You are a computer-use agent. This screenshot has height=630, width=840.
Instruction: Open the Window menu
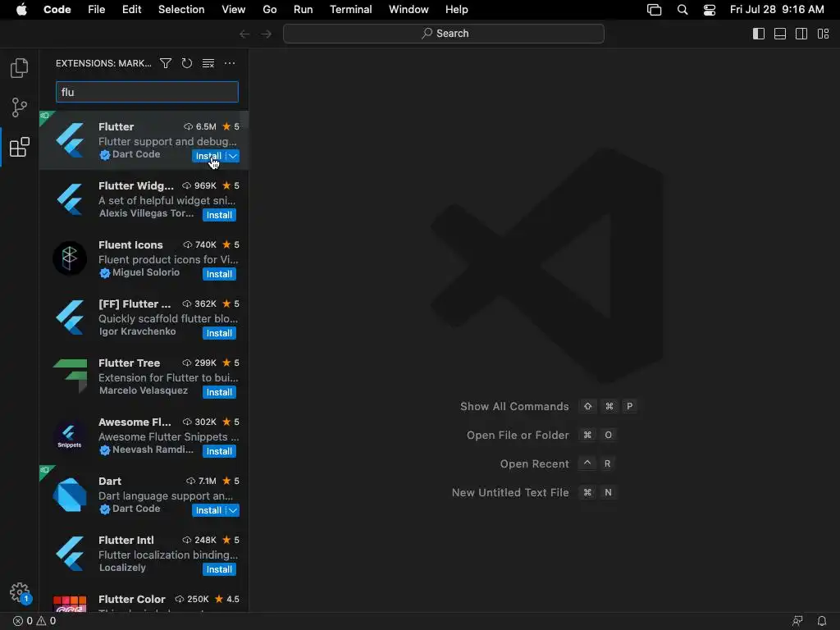(x=409, y=10)
